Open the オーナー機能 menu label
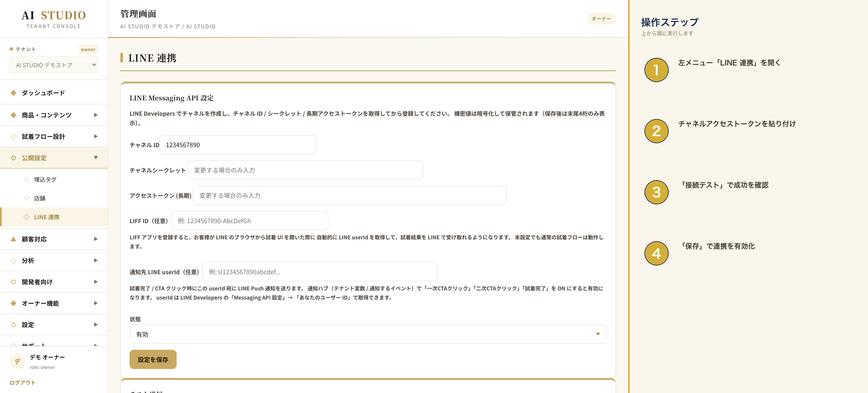This screenshot has height=393, width=868. coord(40,303)
